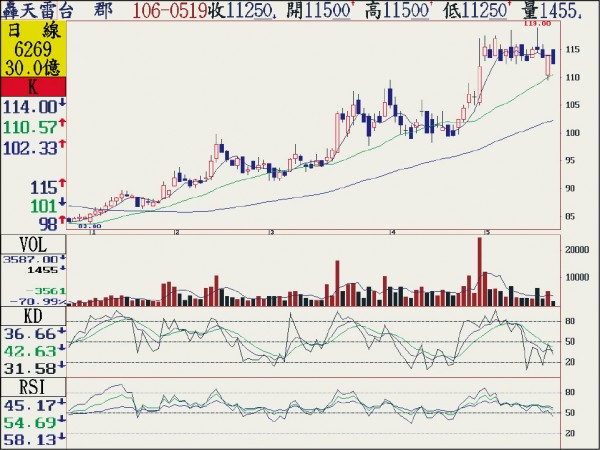Screen dimensions: 600x450
Task: Click the month 4 marker on time axis
Action: pyautogui.click(x=392, y=232)
